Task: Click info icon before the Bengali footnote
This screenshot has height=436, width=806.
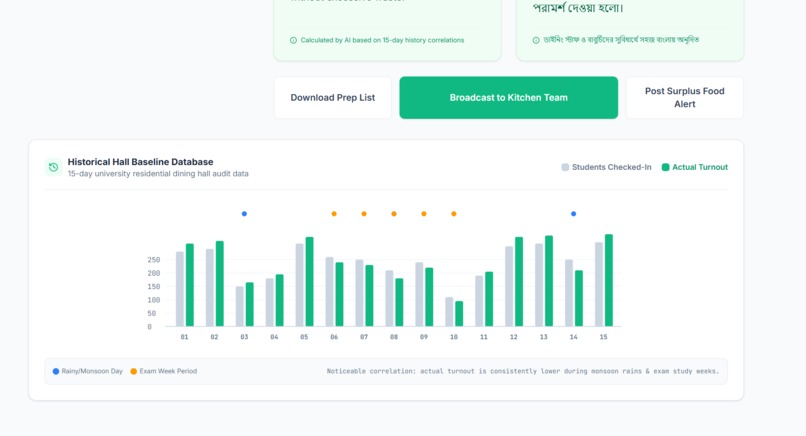Action: (x=536, y=40)
